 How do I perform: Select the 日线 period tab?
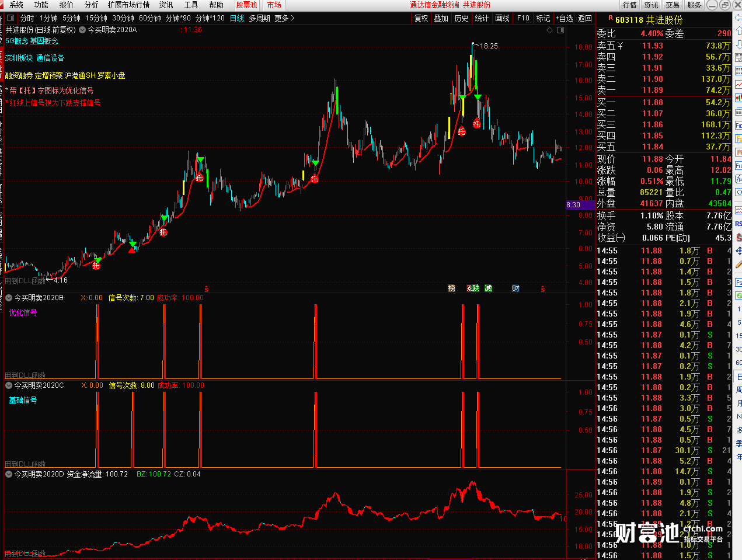tap(237, 18)
